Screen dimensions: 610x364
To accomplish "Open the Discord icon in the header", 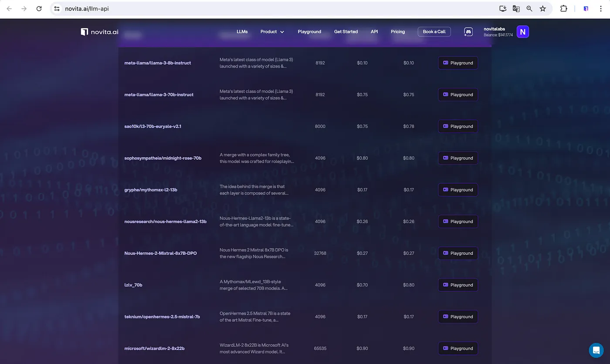I will pos(468,32).
